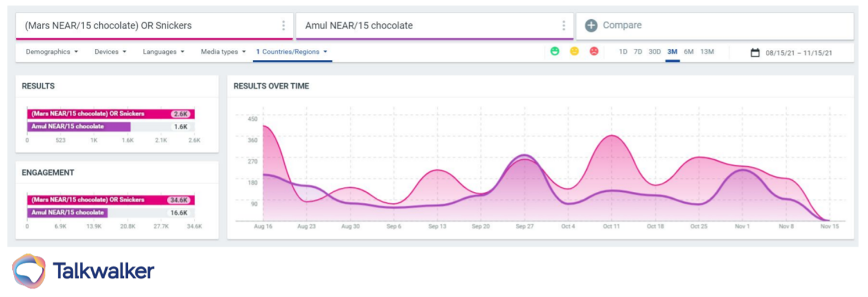This screenshot has width=868, height=297.
Task: Click the Talkwalker logo
Action: click(83, 271)
